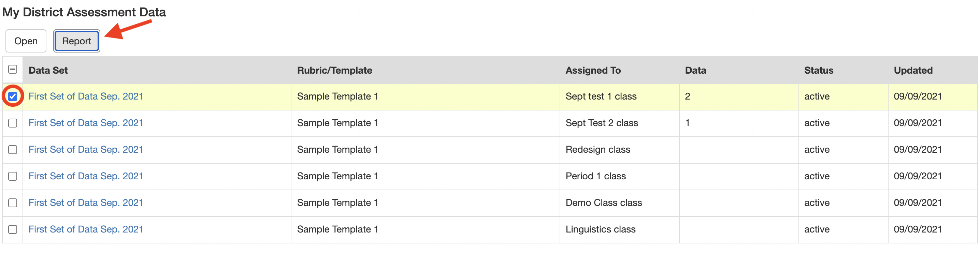Click the Data Set column header
This screenshot has width=980, height=255.
48,70
